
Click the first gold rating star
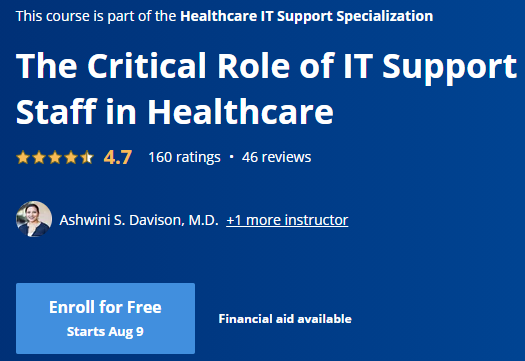click(23, 157)
